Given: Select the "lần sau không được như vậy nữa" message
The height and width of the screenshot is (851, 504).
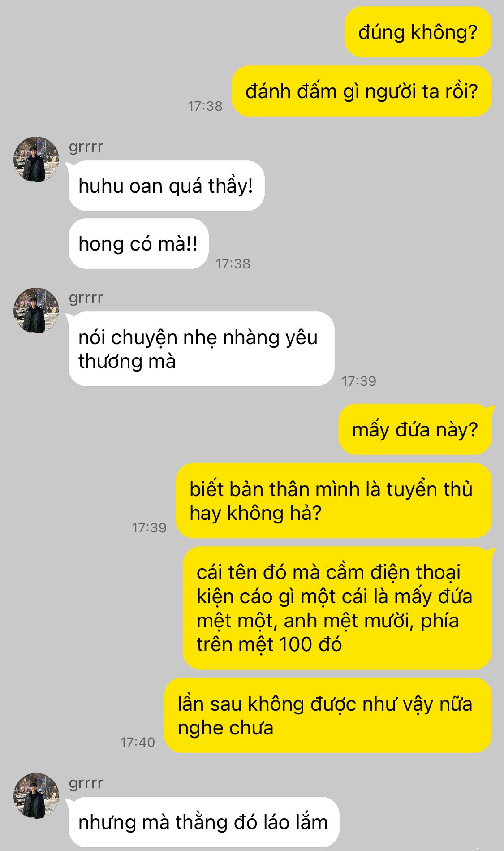Looking at the screenshot, I should coord(328,715).
